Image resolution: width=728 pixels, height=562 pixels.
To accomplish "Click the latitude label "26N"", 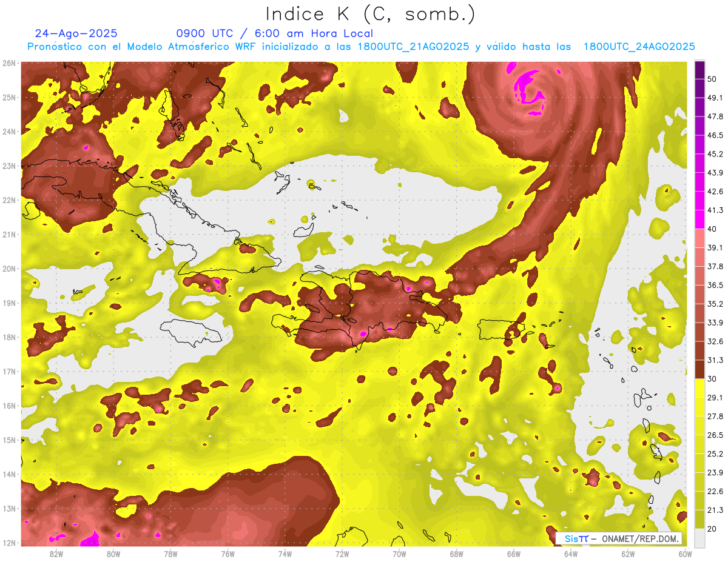I will click(x=8, y=63).
